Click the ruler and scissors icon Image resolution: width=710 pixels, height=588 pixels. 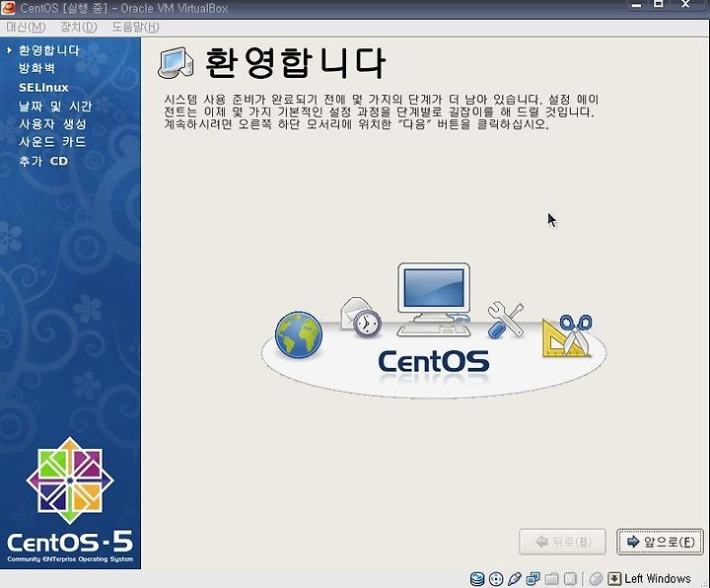click(567, 335)
